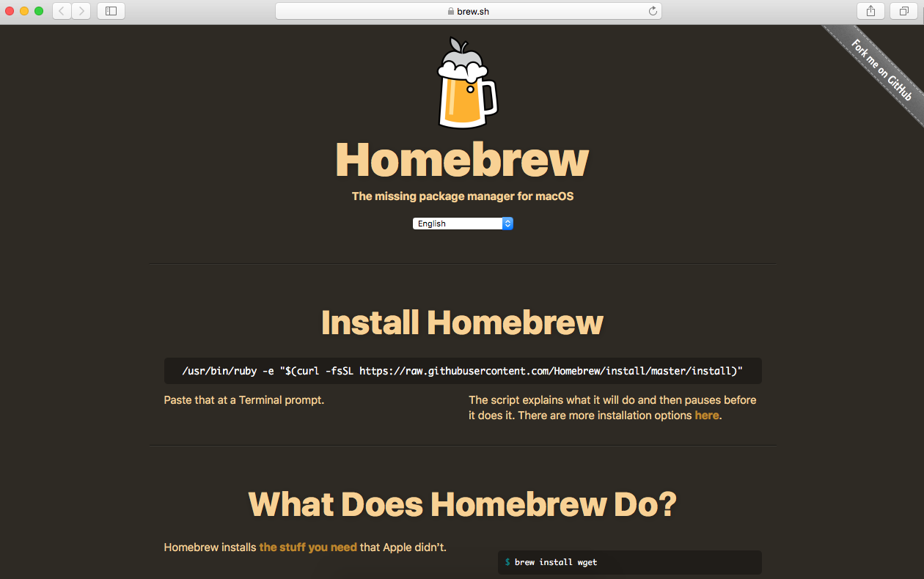Click 'The missing package manager for macOS'
The height and width of the screenshot is (579, 924).
(463, 196)
